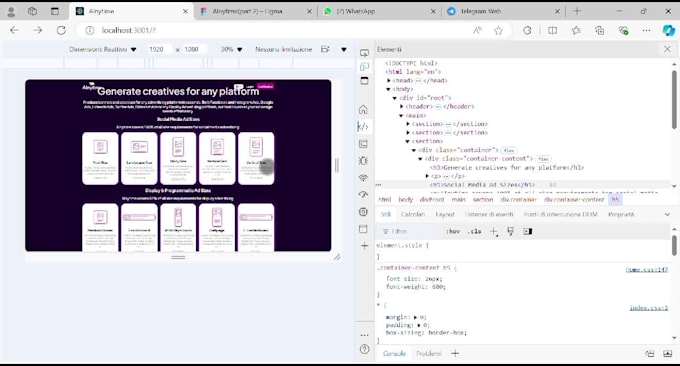This screenshot has height=366, width=680.
Task: Open the Memory tool icon
Action: coord(363,212)
